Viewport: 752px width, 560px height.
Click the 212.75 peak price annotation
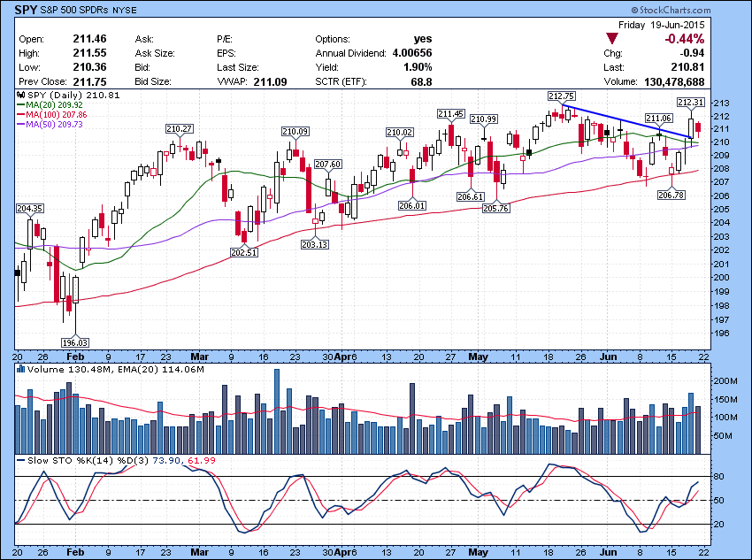[562, 96]
